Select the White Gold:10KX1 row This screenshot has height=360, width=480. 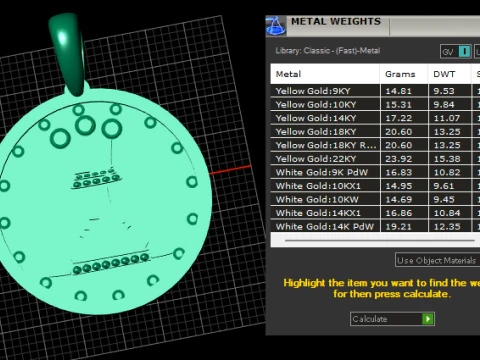point(375,186)
